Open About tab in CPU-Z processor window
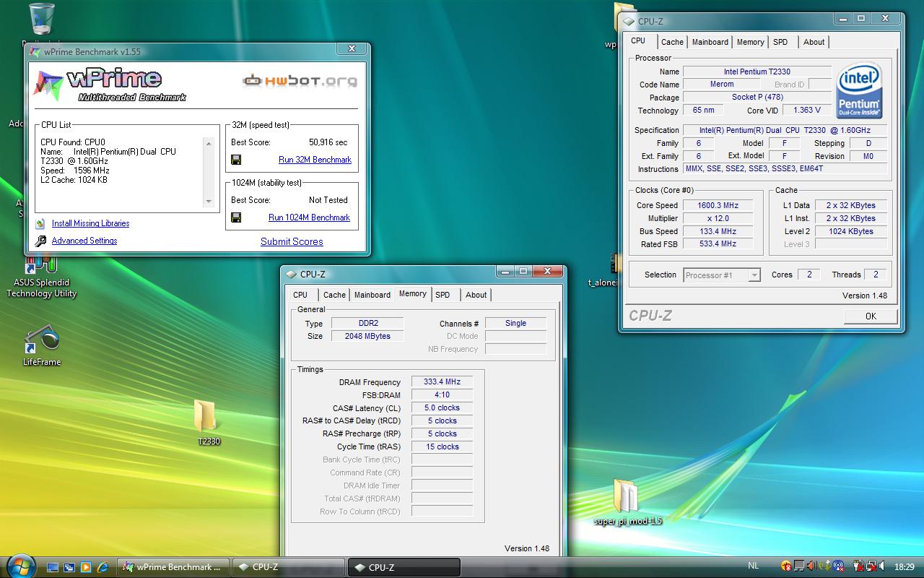Viewport: 924px width, 578px height. tap(814, 42)
